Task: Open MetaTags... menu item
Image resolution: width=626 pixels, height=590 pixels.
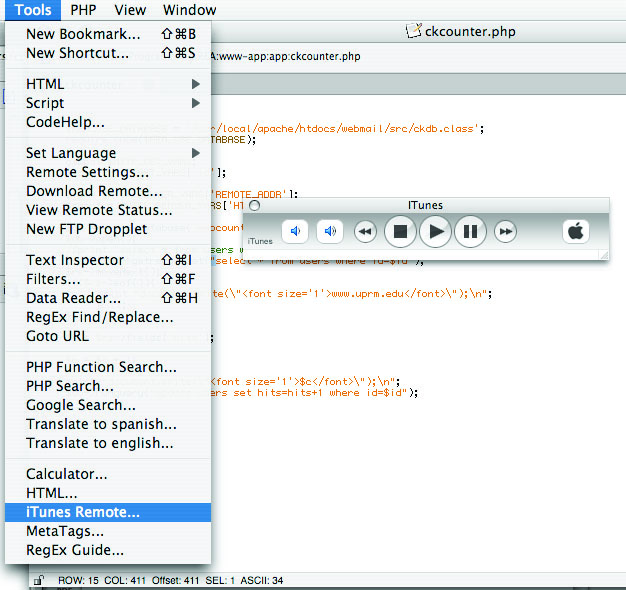Action: click(108, 531)
